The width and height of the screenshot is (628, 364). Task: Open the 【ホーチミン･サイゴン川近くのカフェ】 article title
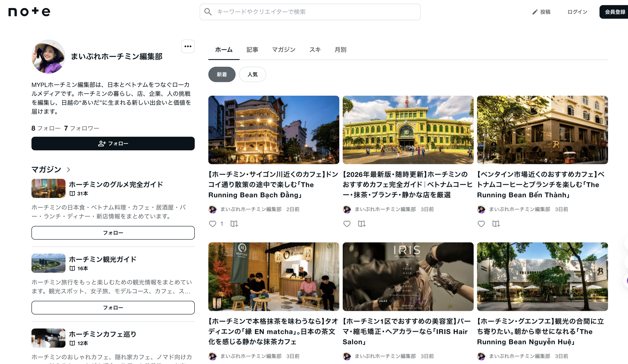pos(273,185)
